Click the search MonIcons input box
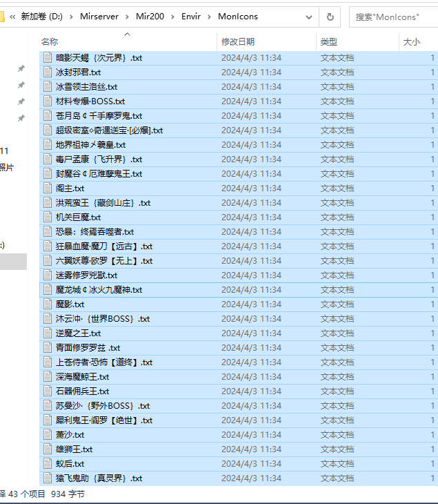 tap(393, 17)
